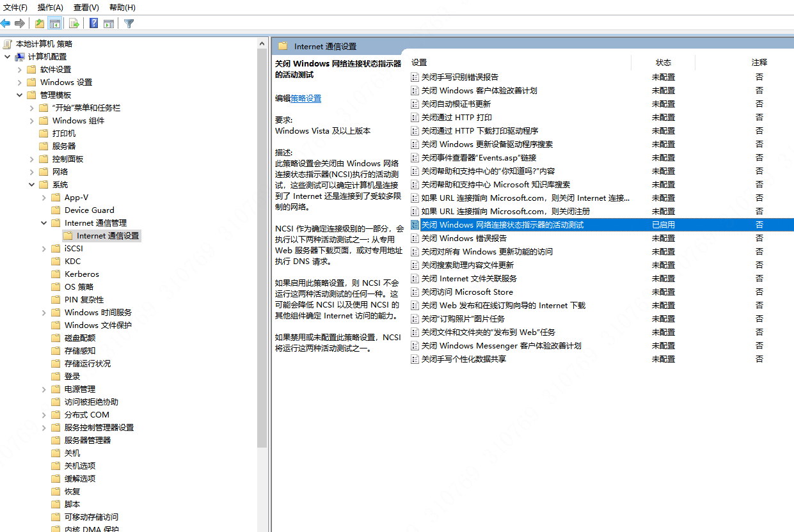Expand the 软件设置 tree node
Image resolution: width=794 pixels, height=532 pixels.
(19, 70)
